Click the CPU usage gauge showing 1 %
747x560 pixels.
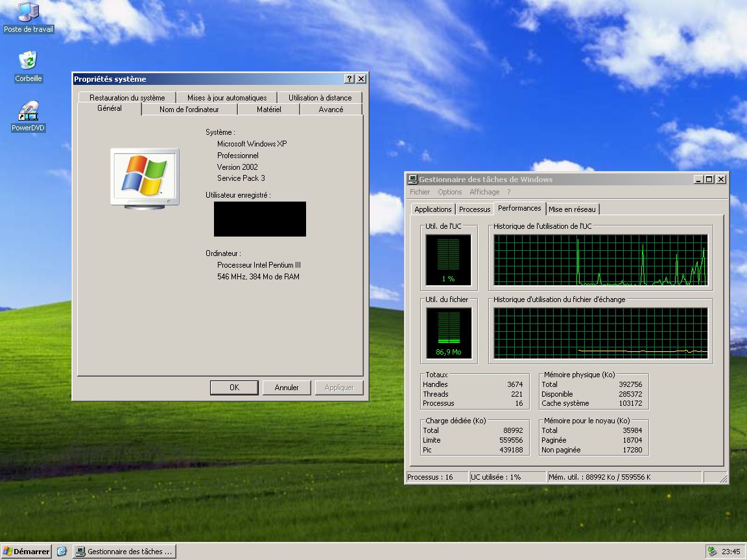coord(448,260)
